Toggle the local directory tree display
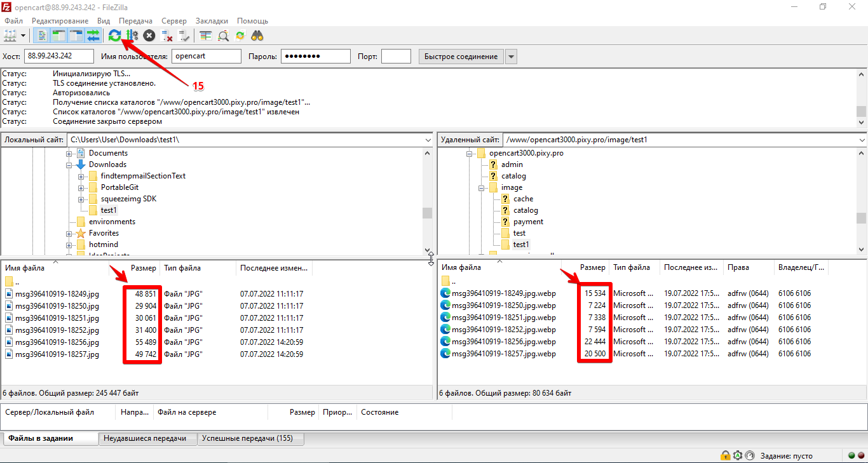This screenshot has height=463, width=868. (x=58, y=36)
